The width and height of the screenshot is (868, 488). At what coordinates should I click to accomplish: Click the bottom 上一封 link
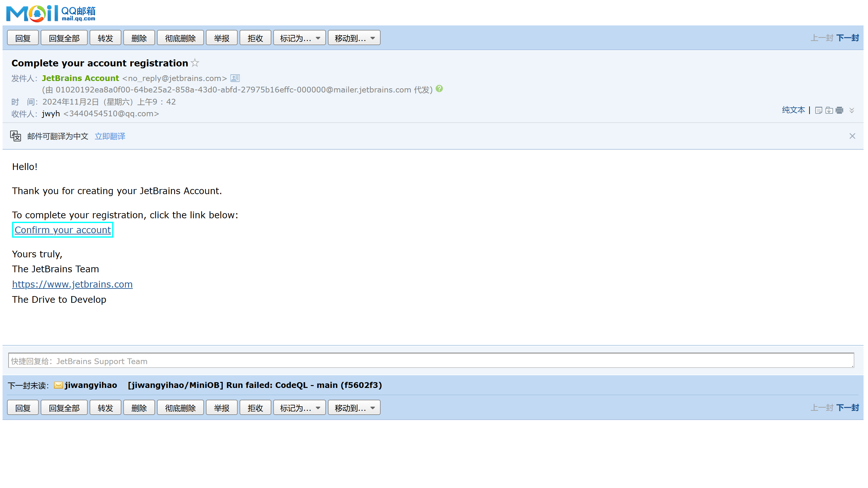point(822,408)
